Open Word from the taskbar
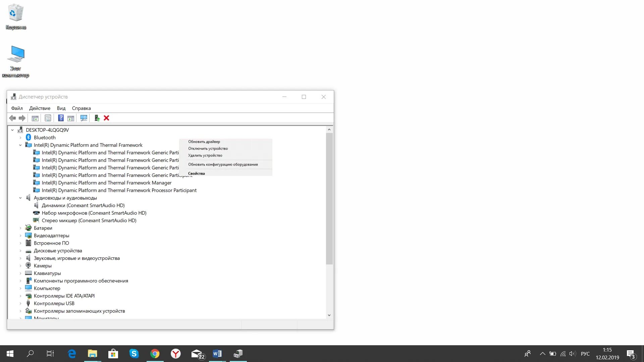Image resolution: width=644 pixels, height=362 pixels. tap(217, 354)
